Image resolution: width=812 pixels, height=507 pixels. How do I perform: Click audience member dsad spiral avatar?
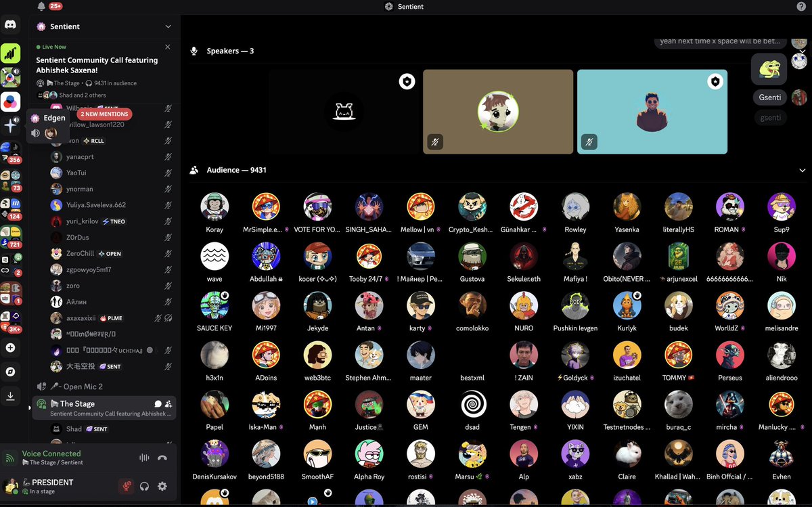(472, 404)
